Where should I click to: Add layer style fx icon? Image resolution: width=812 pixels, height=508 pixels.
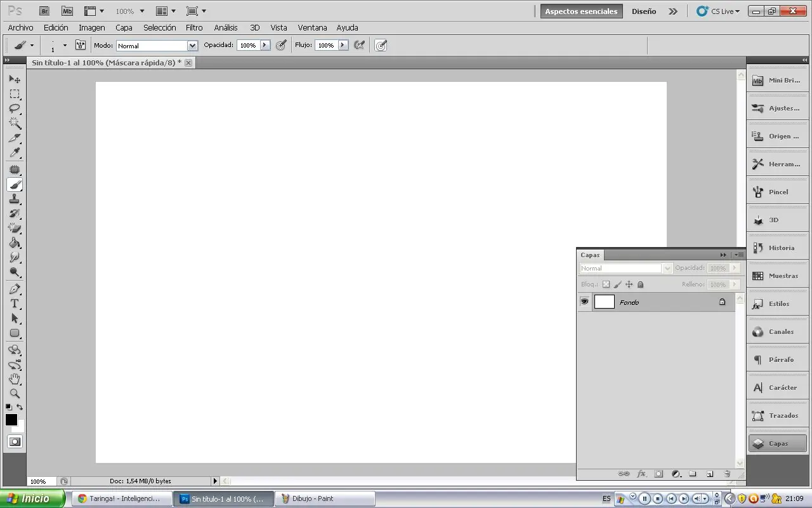(641, 474)
